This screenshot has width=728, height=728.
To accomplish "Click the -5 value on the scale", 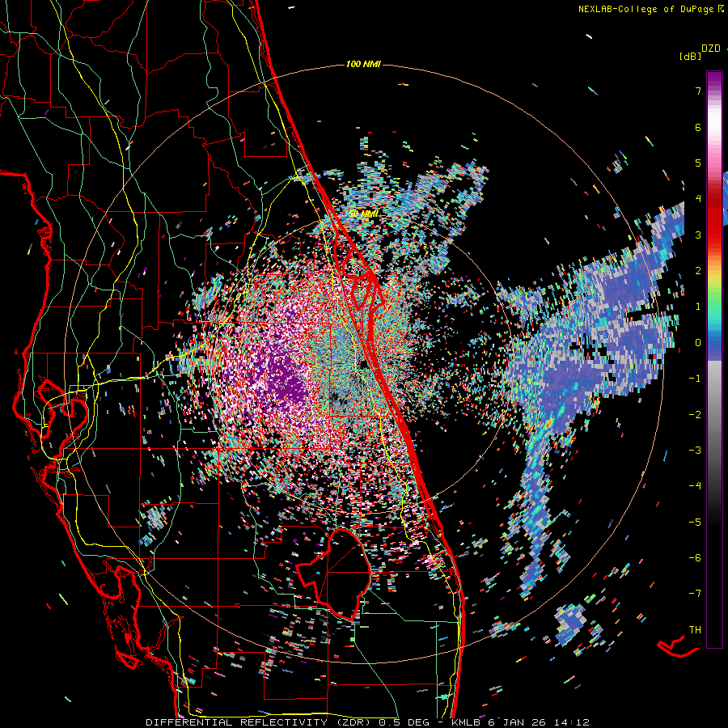I will (x=695, y=522).
